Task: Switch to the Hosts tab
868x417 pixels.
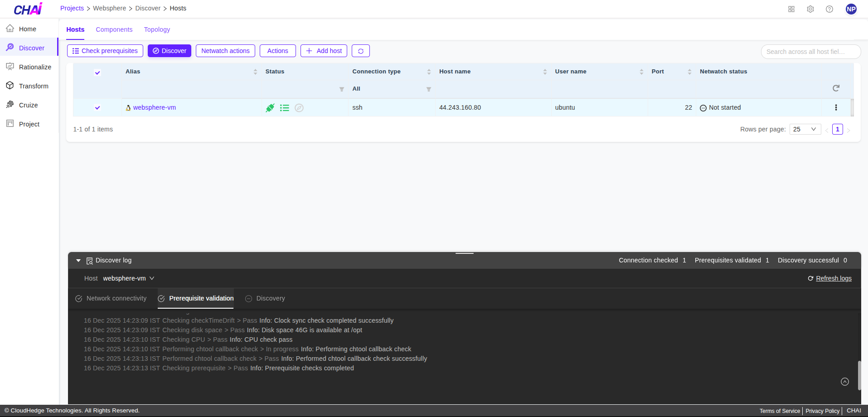Action: click(75, 29)
